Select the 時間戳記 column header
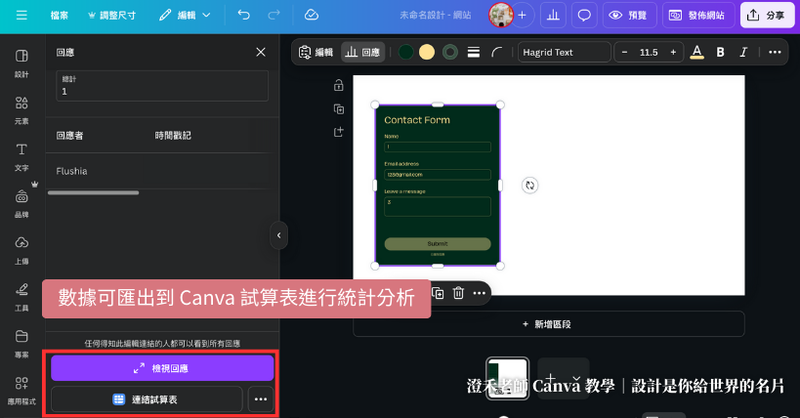This screenshot has width=800, height=418. coord(173,135)
